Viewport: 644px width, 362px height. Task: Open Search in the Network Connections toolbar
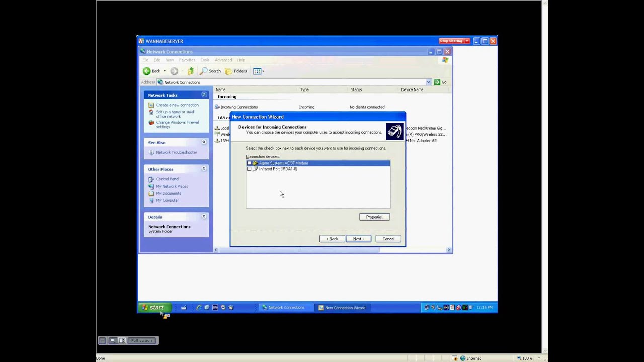click(210, 71)
